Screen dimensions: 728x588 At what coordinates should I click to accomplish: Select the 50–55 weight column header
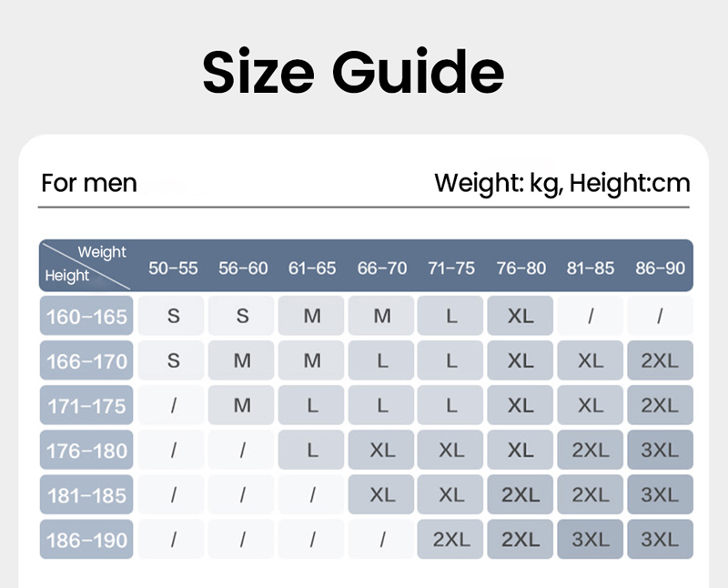tap(173, 269)
